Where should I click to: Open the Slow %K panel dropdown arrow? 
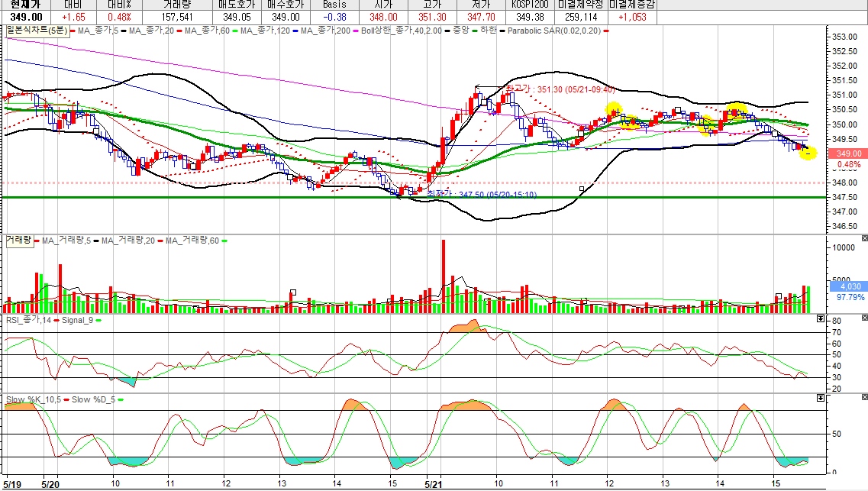tap(821, 398)
